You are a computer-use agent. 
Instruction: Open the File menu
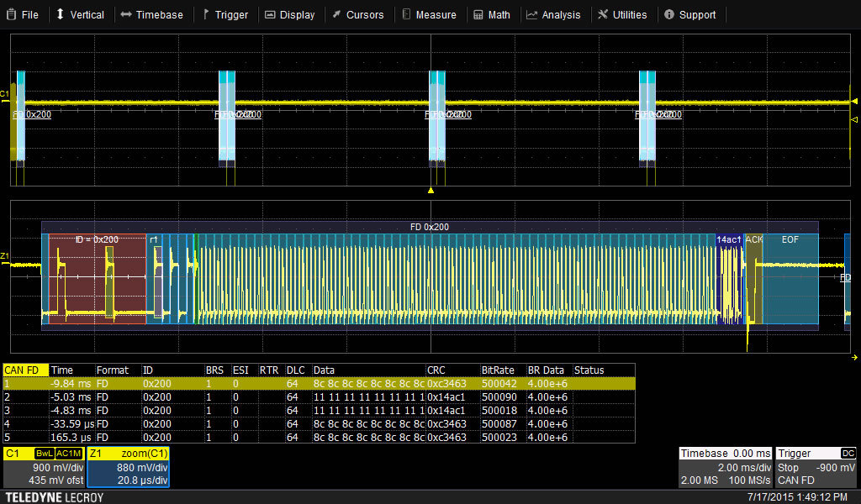point(23,14)
